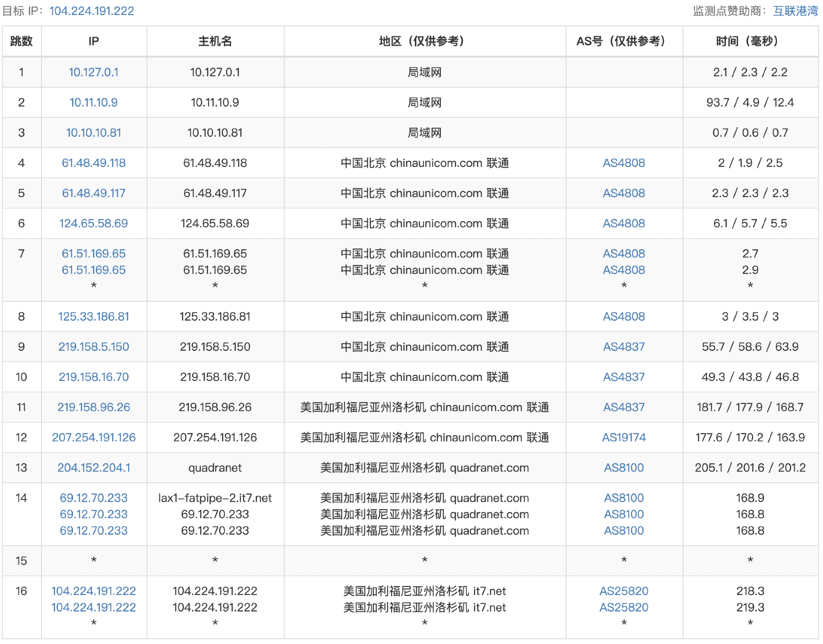Click the target IP link above the table
Image resolution: width=823 pixels, height=644 pixels.
click(x=91, y=11)
